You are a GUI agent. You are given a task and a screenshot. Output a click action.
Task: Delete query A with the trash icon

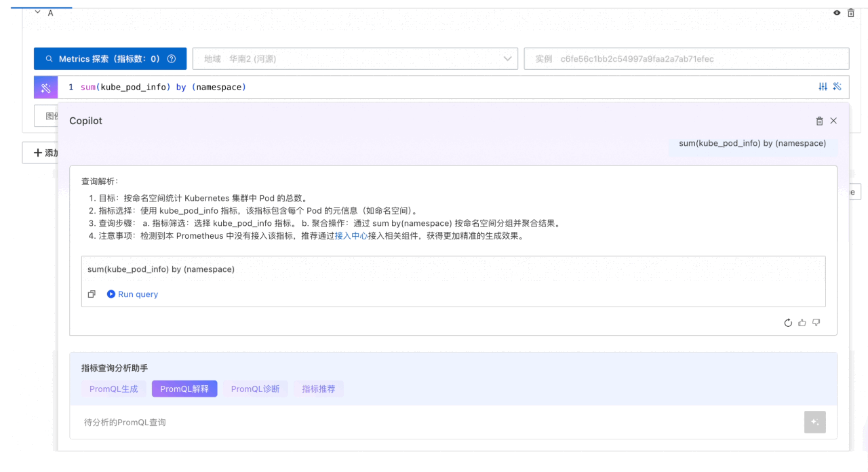tap(851, 13)
